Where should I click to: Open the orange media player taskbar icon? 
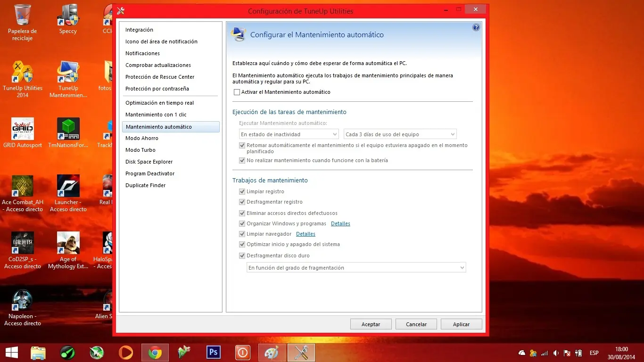126,353
